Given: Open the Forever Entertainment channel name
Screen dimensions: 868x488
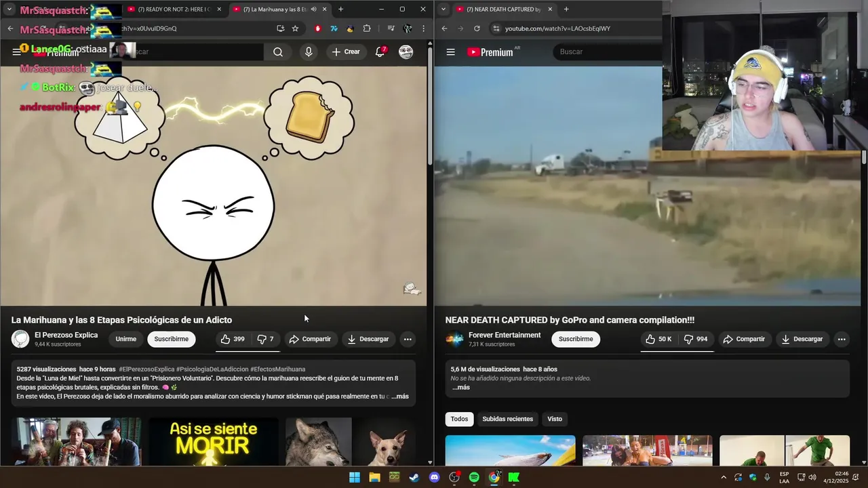Looking at the screenshot, I should [x=505, y=335].
